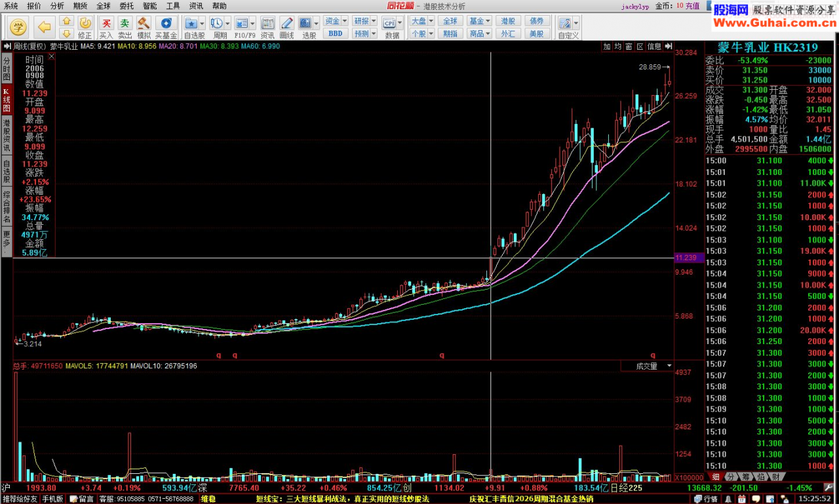The height and width of the screenshot is (504, 839).
Task: Expand the 自选股 dropdown arrow
Action: (x=202, y=23)
